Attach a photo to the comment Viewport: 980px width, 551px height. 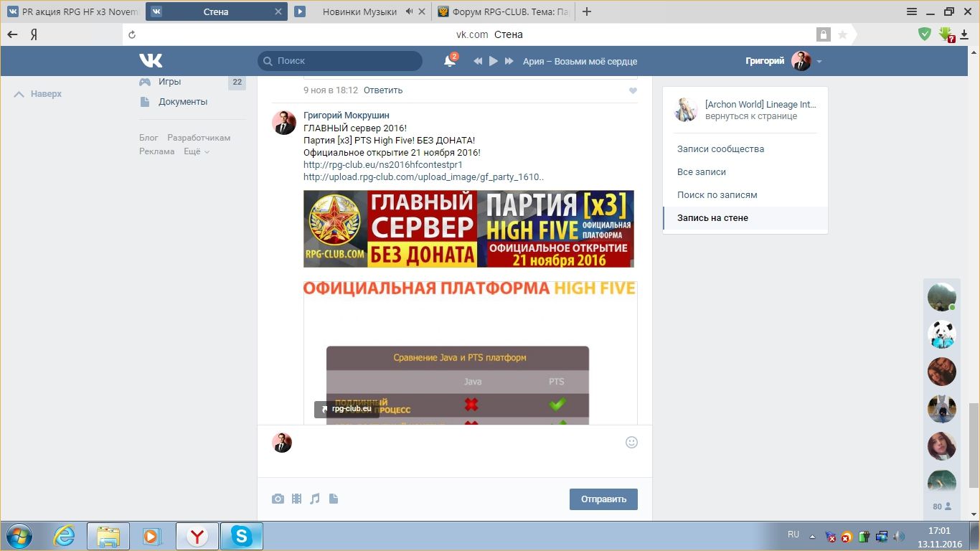[278, 499]
